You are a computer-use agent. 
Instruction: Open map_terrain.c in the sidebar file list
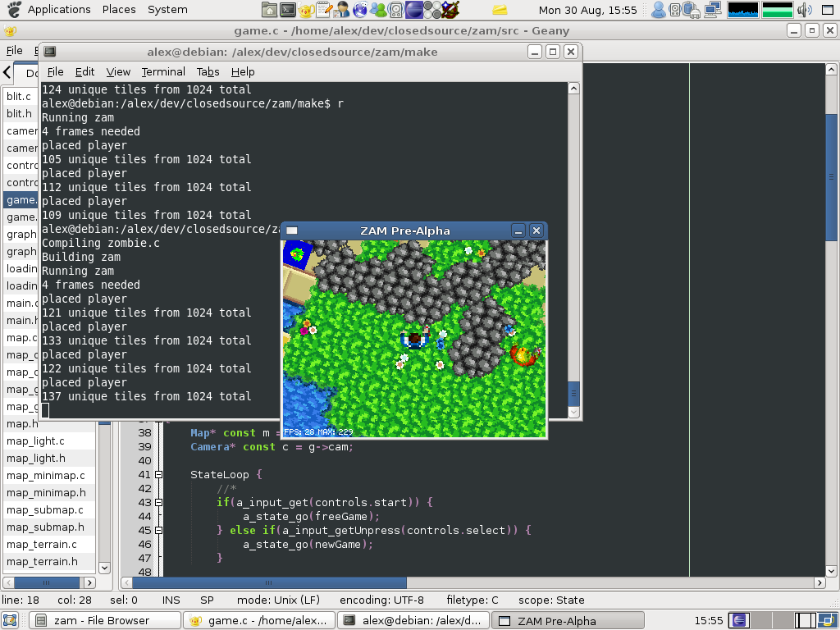click(42, 545)
